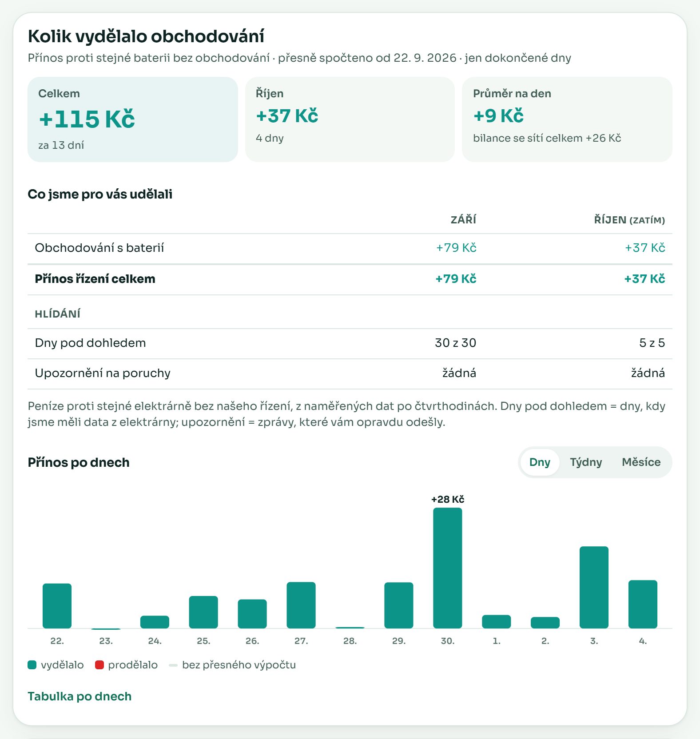Click the chart bar for day 4.

tap(643, 604)
